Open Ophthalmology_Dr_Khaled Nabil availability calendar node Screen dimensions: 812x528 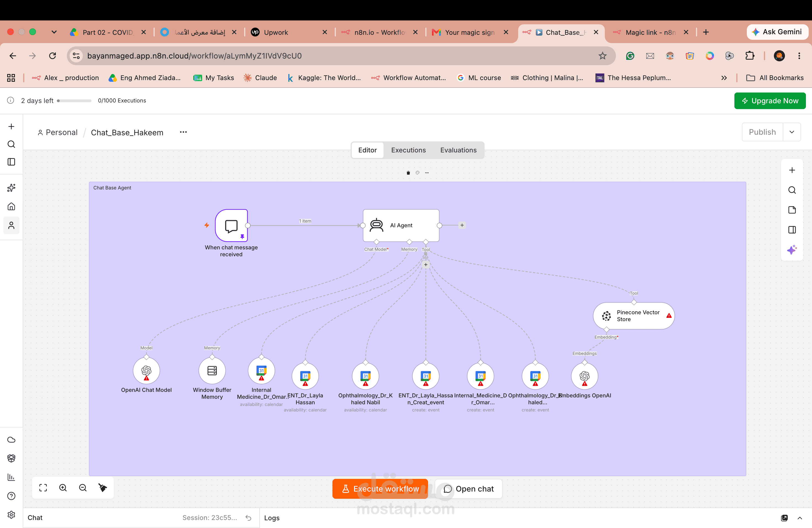click(x=365, y=376)
